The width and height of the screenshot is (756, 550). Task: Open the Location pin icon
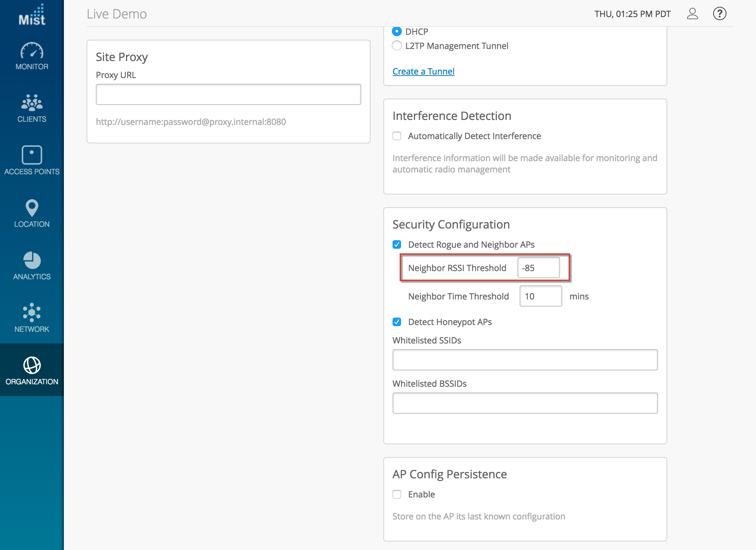[32, 208]
